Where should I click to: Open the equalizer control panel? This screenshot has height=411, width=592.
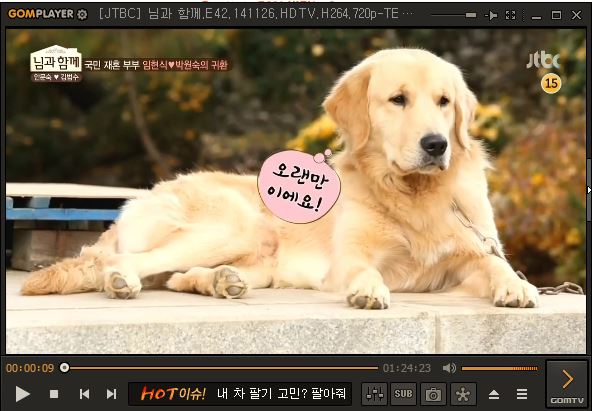click(x=374, y=394)
